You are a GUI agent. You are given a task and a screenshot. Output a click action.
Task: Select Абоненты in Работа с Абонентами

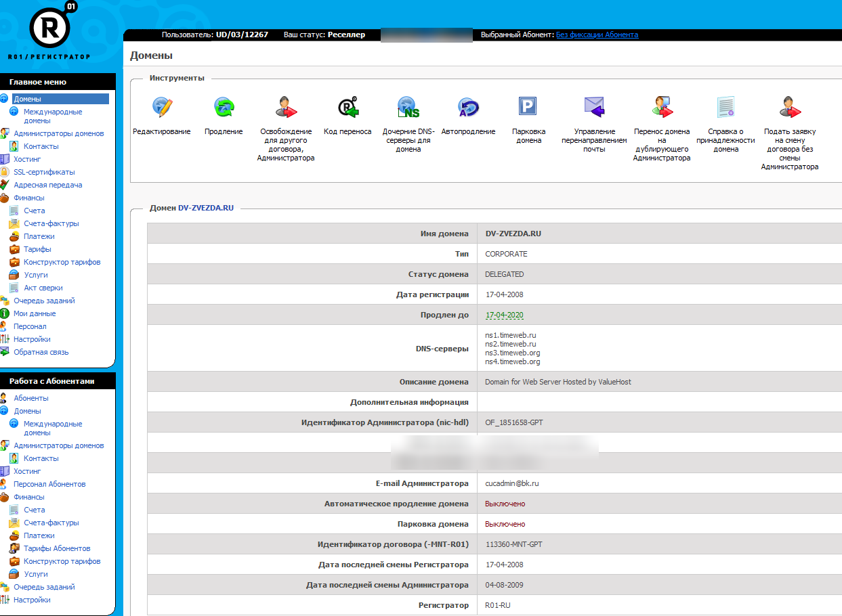point(31,398)
